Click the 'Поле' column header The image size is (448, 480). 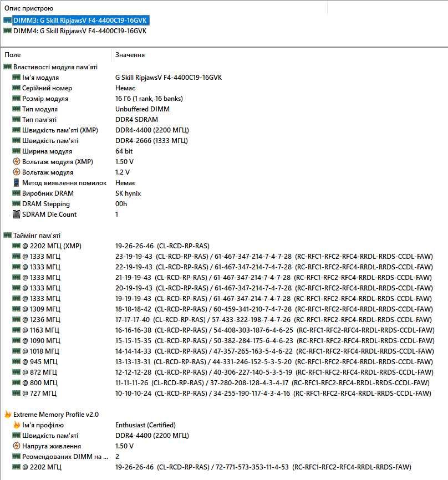13,55
